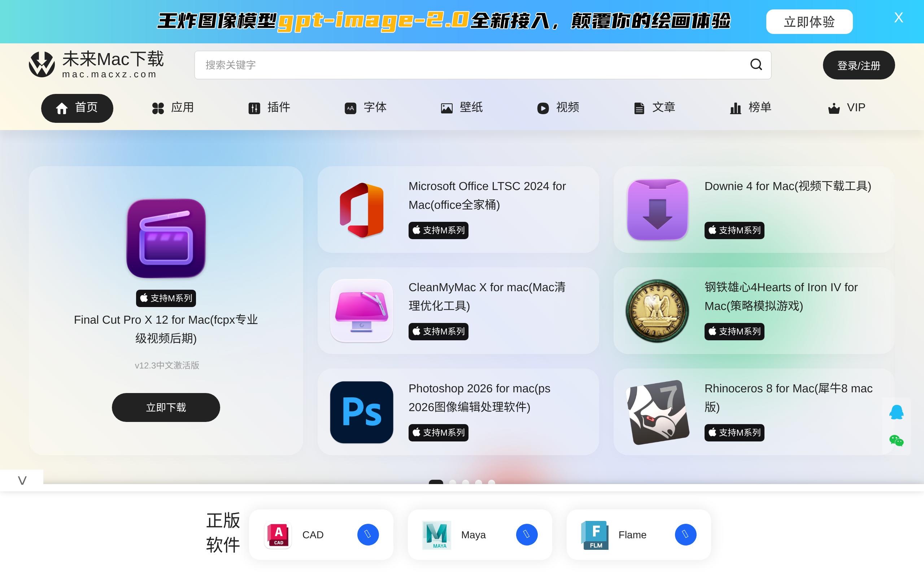Image resolution: width=924 pixels, height=578 pixels.
Task: Click the Maya label text
Action: [473, 535]
